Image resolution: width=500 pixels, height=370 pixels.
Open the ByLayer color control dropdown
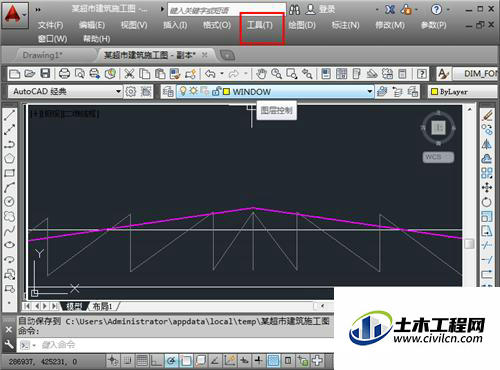tap(462, 91)
